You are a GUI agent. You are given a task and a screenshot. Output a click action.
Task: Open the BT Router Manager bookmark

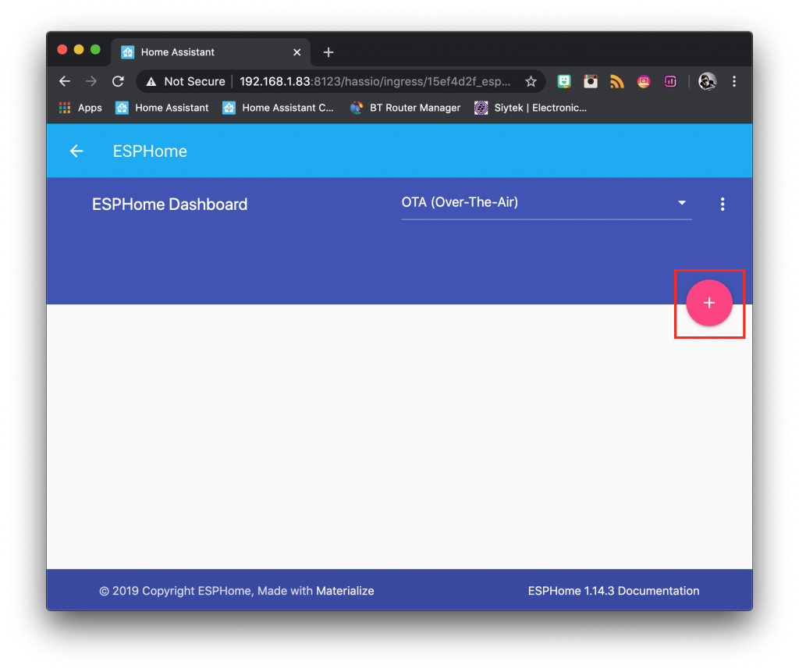point(405,108)
